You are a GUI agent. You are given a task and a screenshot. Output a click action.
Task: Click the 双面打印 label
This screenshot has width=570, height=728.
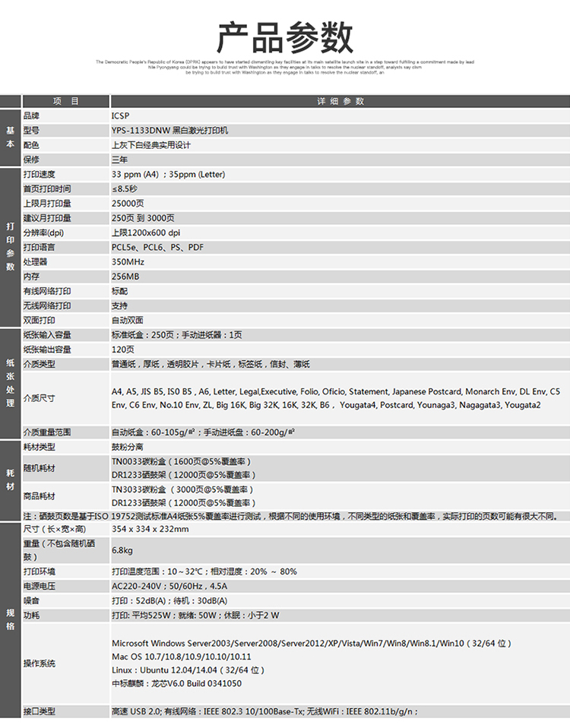tap(40, 321)
